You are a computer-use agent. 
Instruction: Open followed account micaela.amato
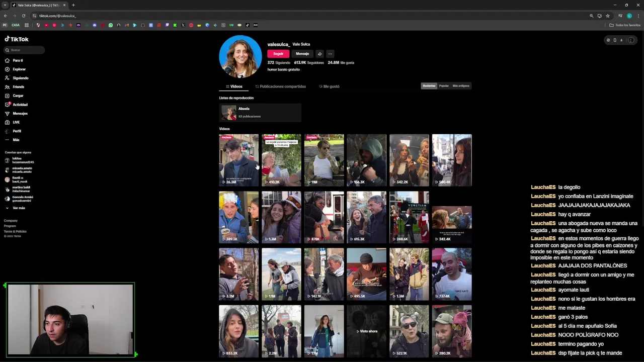(19, 170)
